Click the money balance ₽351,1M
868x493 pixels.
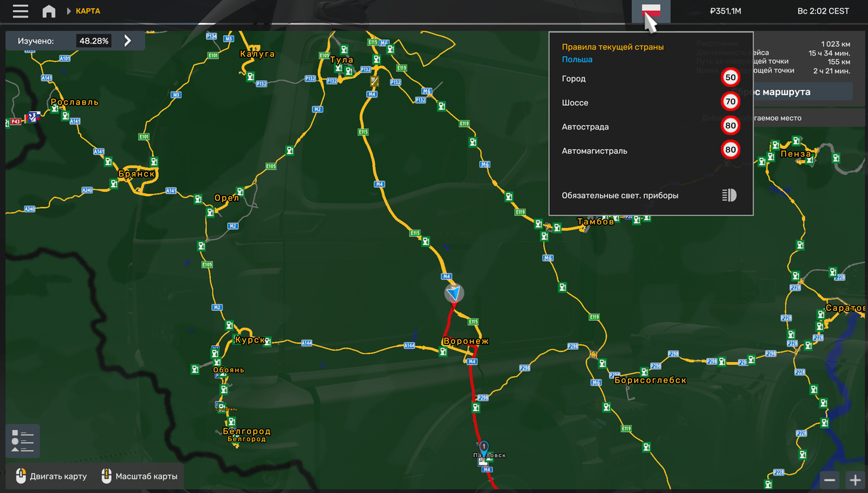pos(726,11)
